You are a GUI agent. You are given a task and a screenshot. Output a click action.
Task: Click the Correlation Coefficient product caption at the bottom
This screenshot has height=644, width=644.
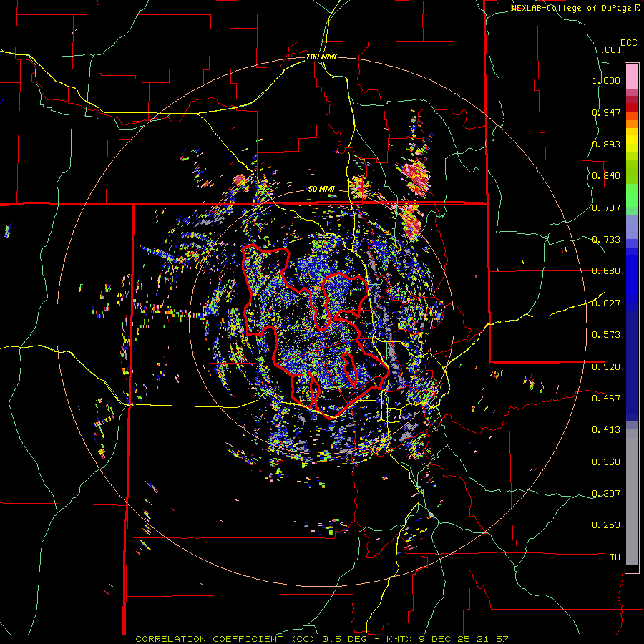[322, 639]
